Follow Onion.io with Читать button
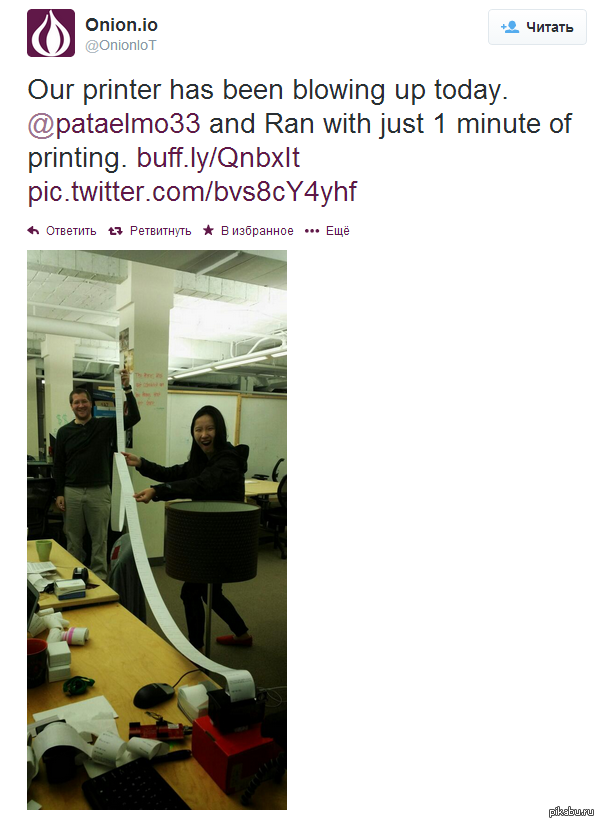The width and height of the screenshot is (599, 823). pyautogui.click(x=537, y=27)
